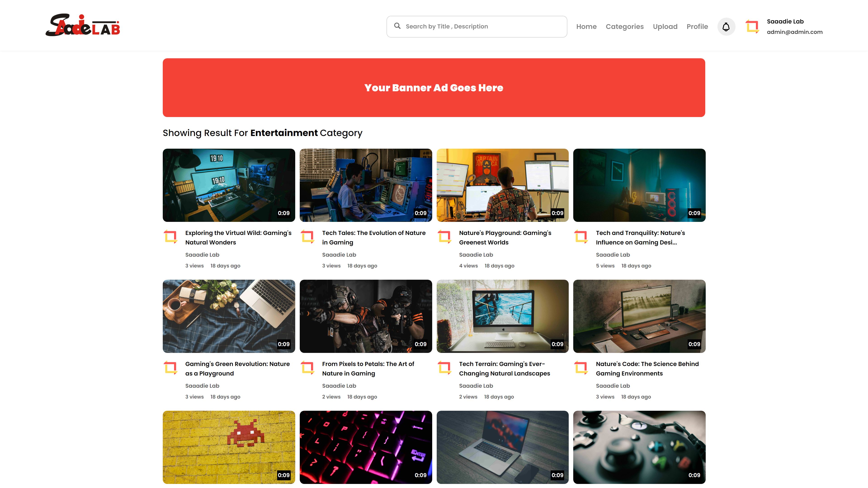Click the Xbox controller video thumbnail
Screen dimensions: 868x488
point(639,447)
